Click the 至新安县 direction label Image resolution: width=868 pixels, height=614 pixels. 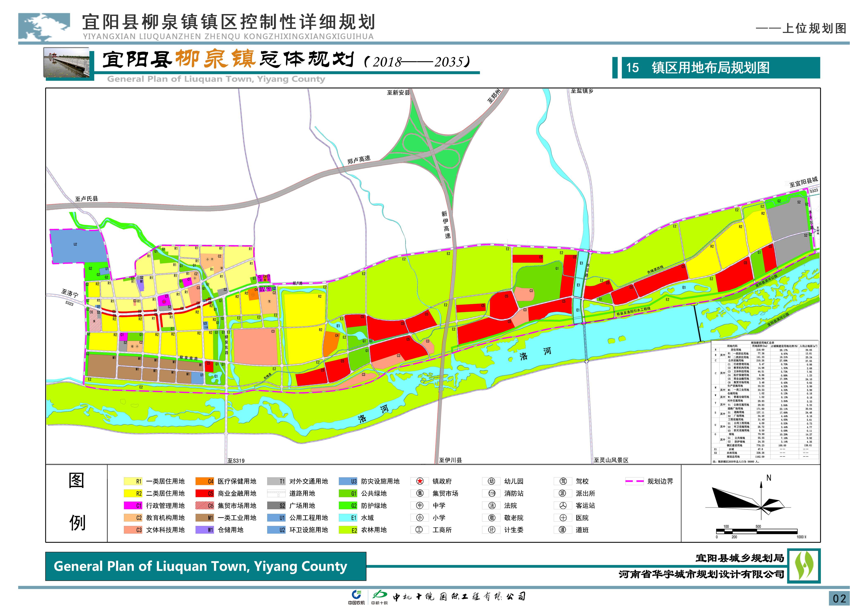(398, 92)
